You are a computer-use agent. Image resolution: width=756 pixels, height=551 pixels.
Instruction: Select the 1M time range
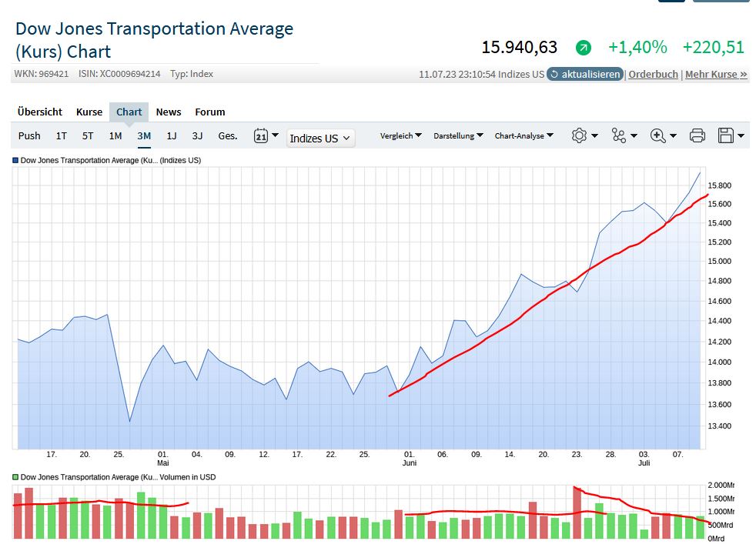115,136
